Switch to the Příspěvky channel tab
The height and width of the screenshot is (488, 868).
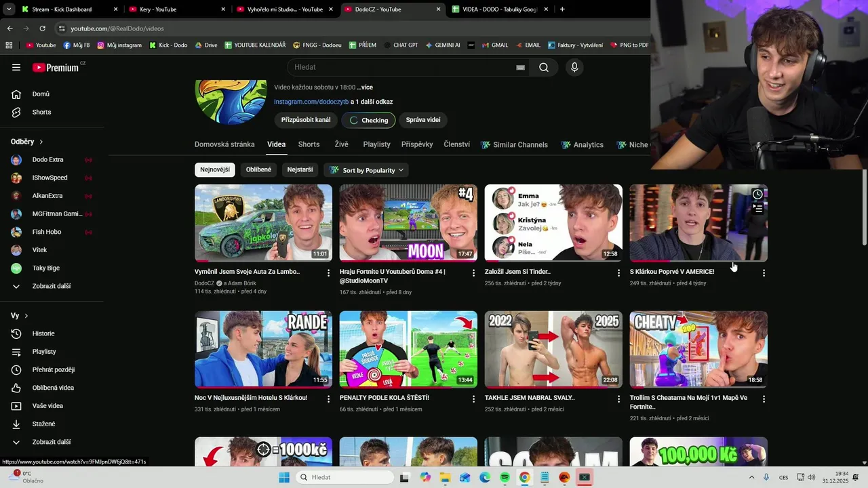417,144
